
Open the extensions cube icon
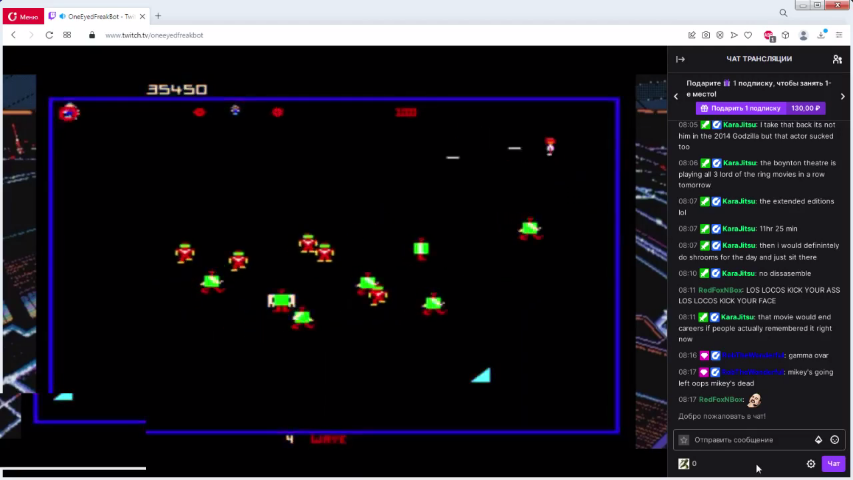[x=786, y=35]
